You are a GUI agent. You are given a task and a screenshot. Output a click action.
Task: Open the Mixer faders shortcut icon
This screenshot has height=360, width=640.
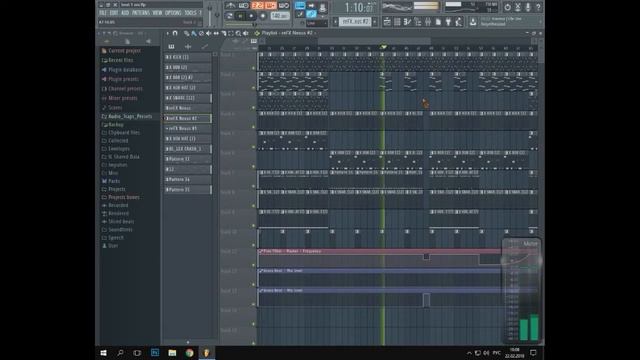pos(428,22)
